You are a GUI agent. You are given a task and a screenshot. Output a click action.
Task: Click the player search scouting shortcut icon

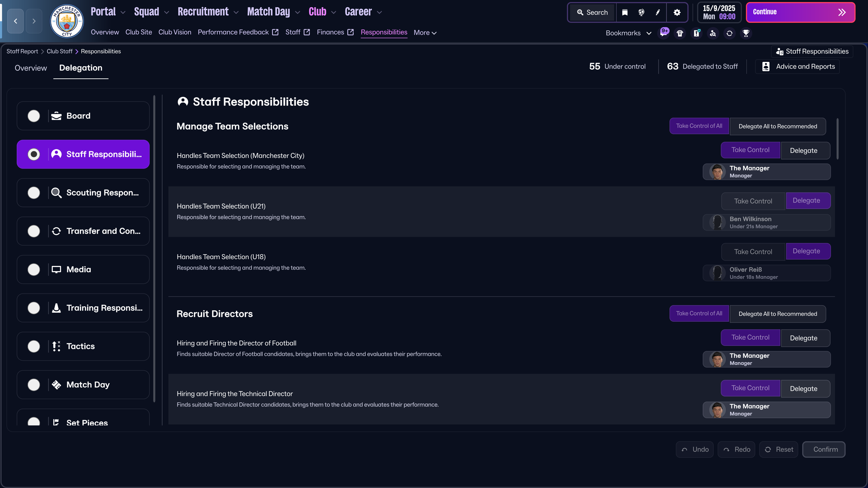point(713,33)
